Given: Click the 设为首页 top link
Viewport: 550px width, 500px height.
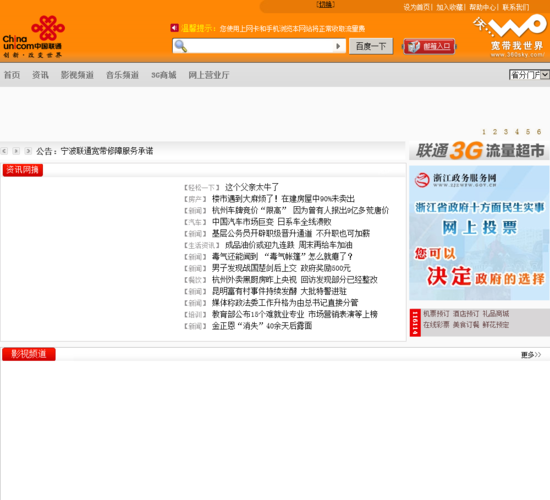Looking at the screenshot, I should [416, 7].
